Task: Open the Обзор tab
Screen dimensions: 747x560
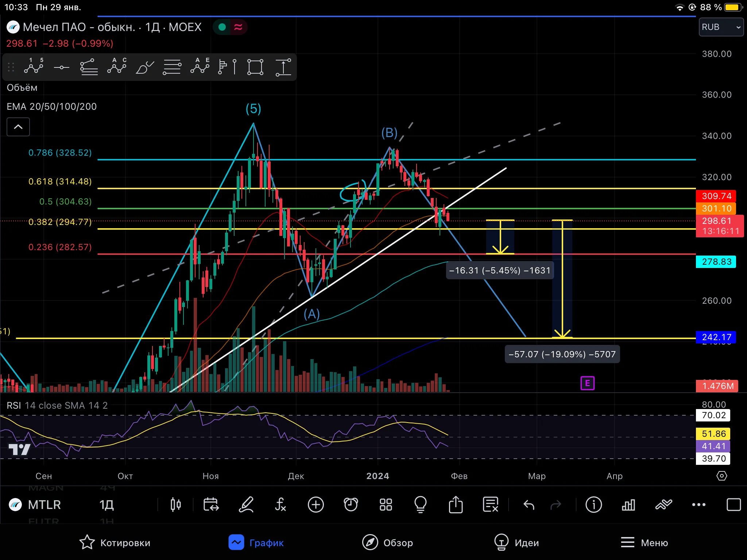Action: 387,542
